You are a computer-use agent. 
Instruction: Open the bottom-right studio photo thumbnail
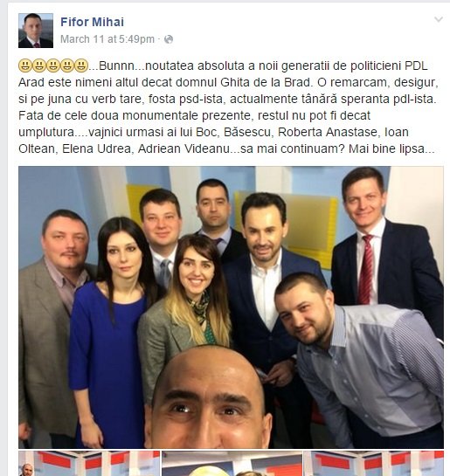[373, 463]
